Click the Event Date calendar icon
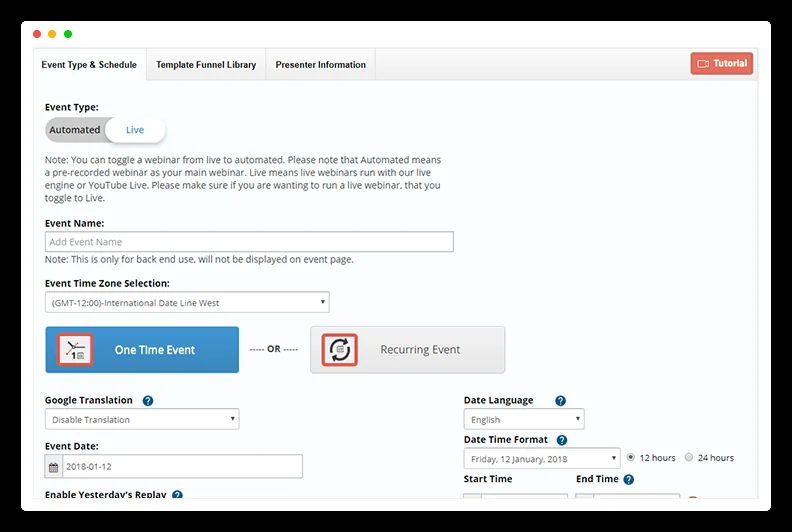Screen dimensions: 792x532 [54, 467]
